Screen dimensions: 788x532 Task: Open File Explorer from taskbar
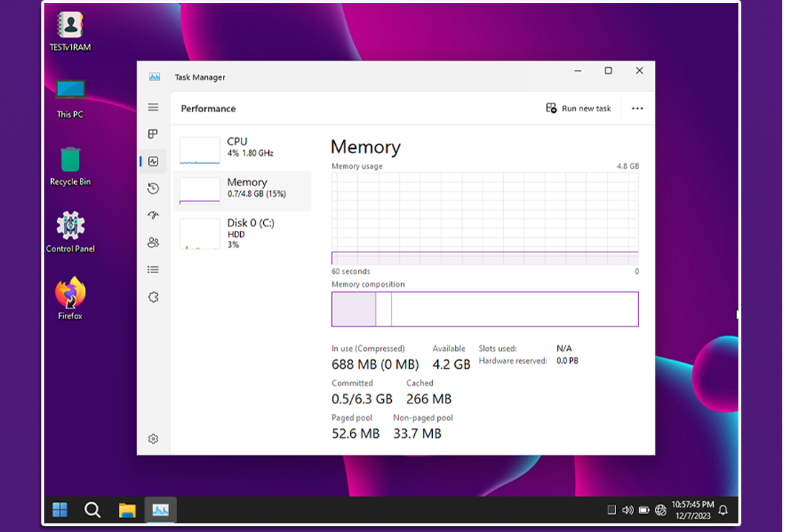[127, 510]
